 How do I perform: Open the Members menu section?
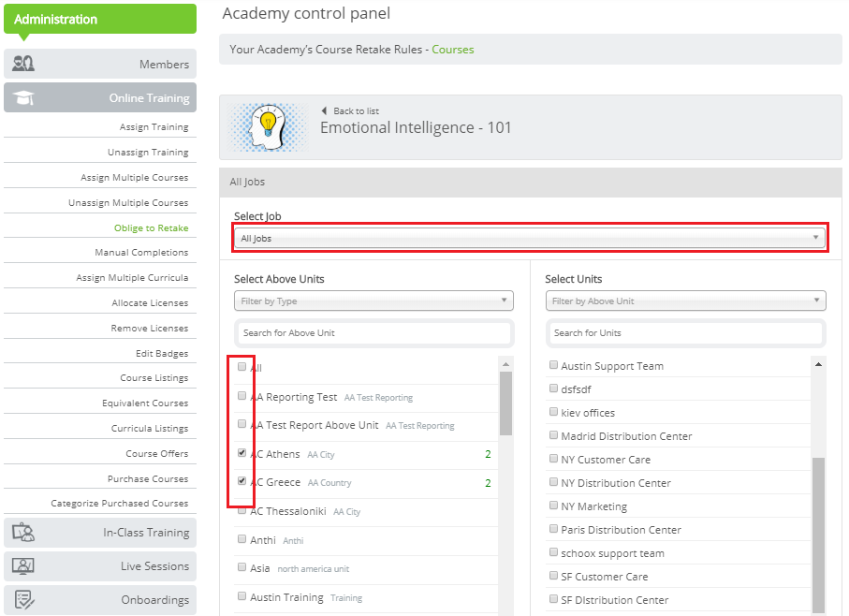tap(100, 64)
